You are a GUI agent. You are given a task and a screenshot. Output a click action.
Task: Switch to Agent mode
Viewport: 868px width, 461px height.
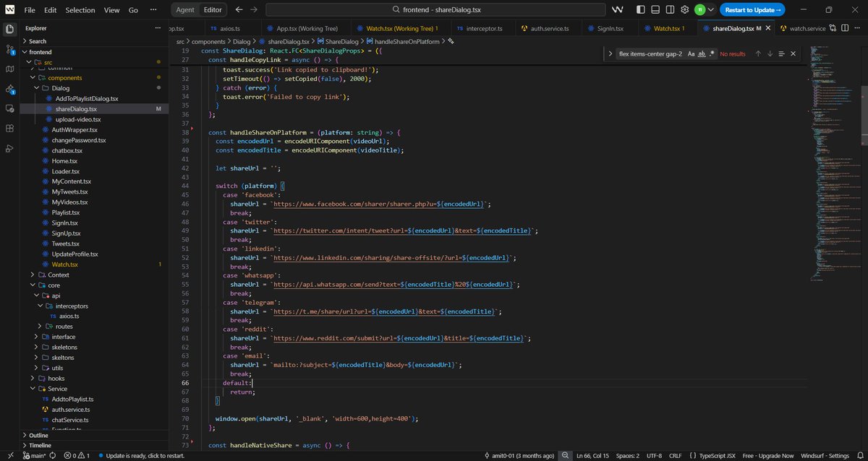point(185,10)
